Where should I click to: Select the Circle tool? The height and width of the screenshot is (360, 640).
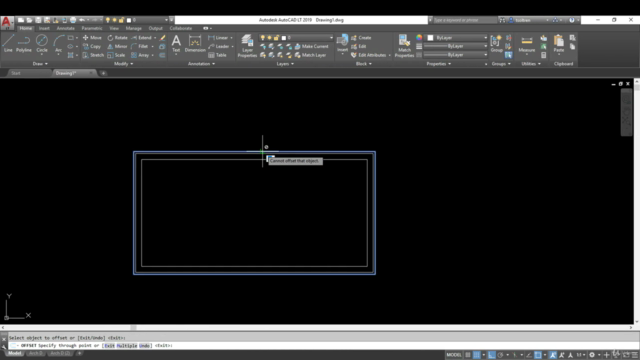click(x=42, y=43)
